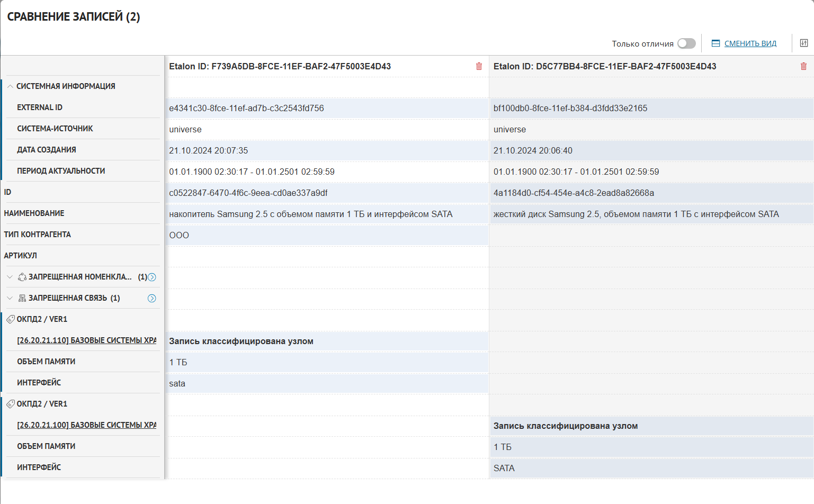Open the settings sliders icon at top right
The image size is (814, 504).
803,43
